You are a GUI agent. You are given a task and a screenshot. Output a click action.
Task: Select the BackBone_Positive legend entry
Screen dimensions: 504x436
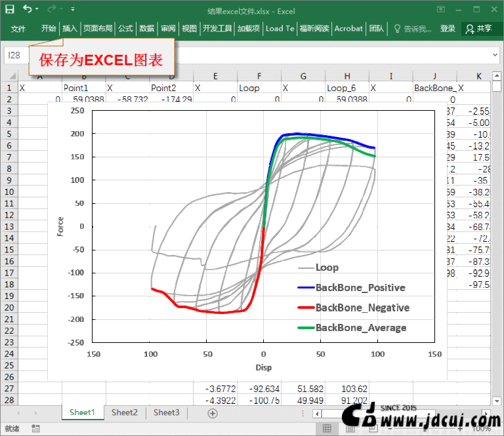360,288
